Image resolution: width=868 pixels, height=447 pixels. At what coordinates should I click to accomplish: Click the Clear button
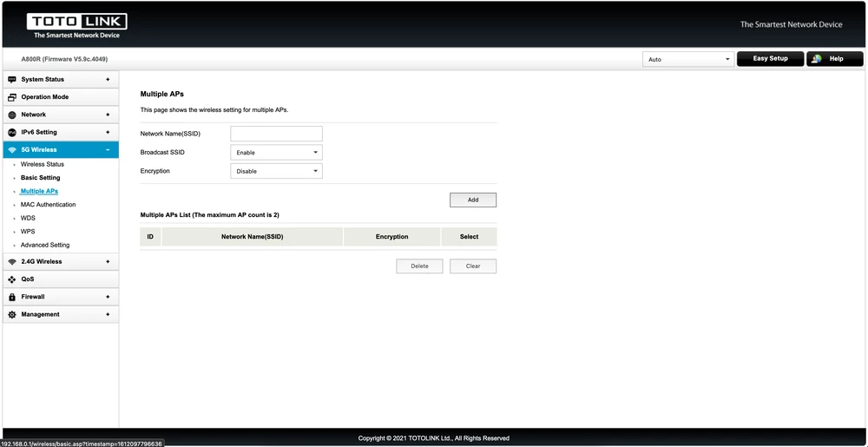473,266
